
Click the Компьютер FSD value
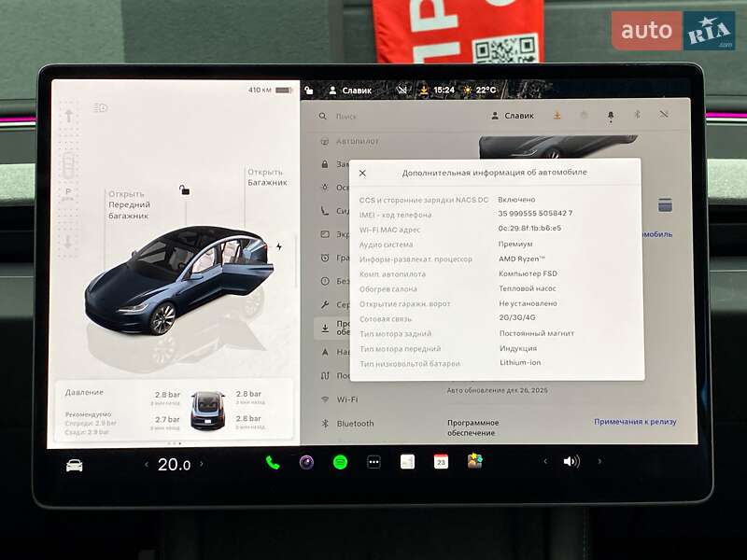tap(528, 273)
